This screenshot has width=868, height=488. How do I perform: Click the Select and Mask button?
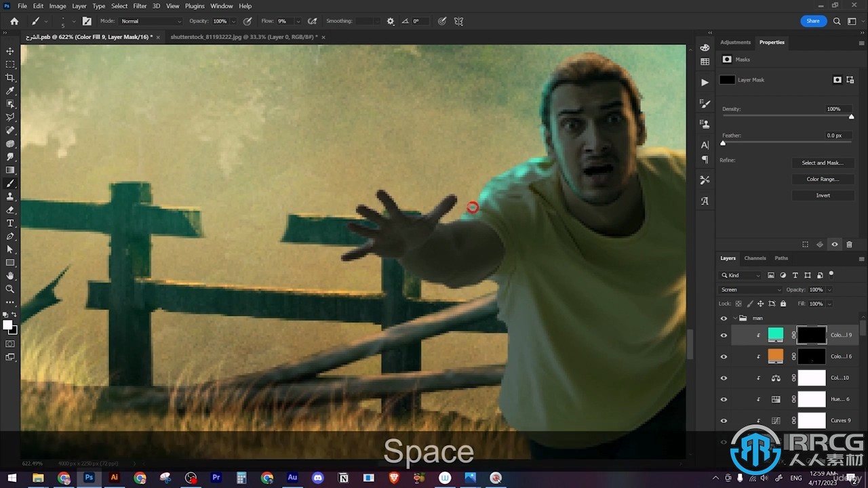point(823,163)
